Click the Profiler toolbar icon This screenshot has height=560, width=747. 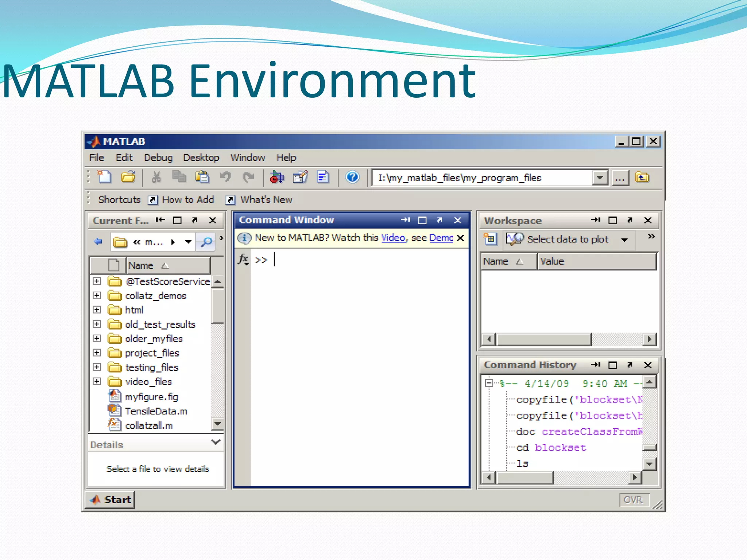click(323, 177)
